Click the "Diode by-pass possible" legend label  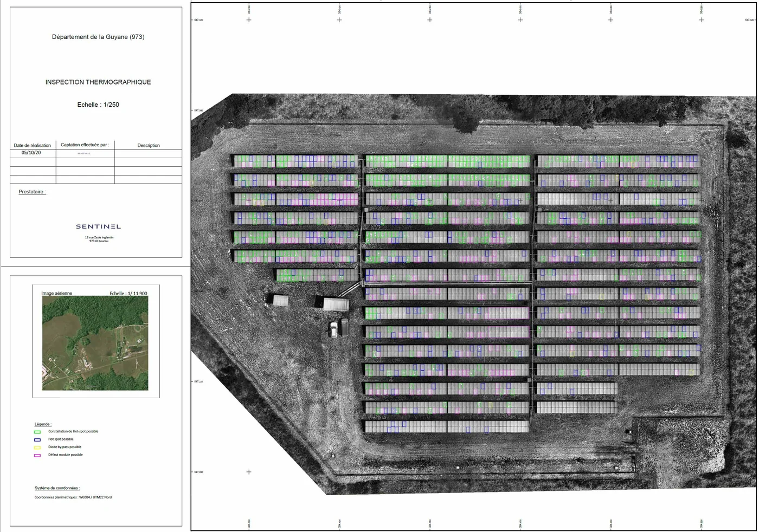[x=65, y=447]
